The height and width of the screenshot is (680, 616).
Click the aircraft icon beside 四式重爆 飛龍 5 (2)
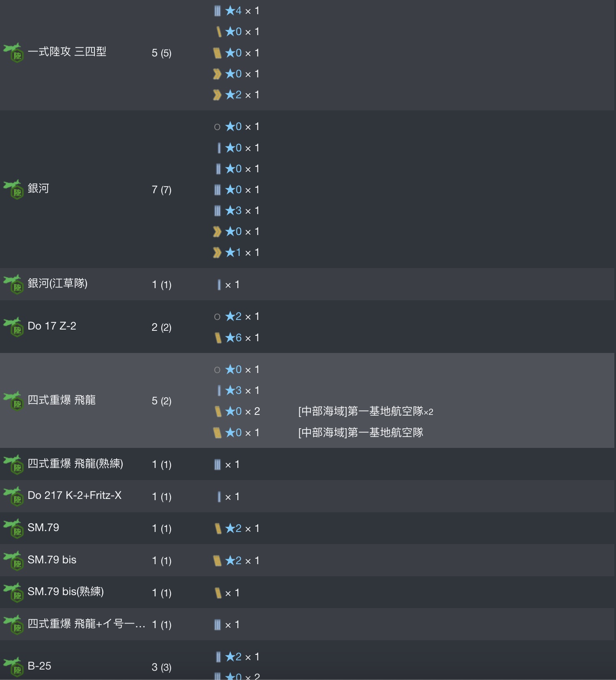click(13, 401)
